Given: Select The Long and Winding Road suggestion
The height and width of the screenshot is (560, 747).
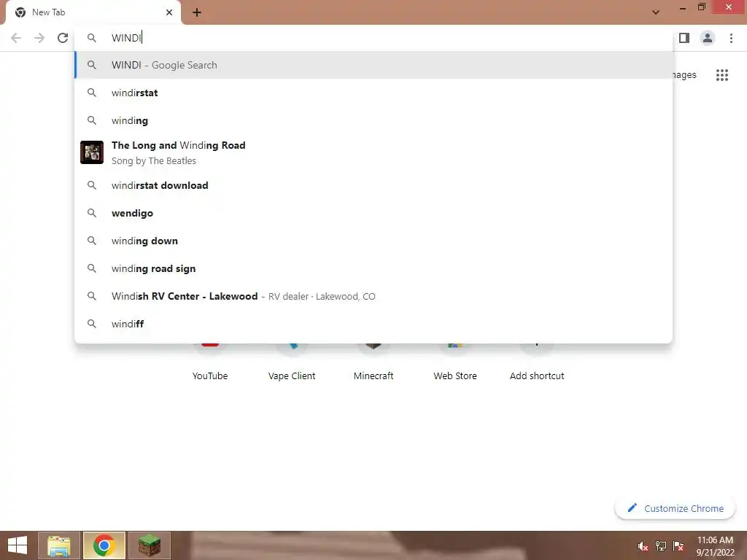Looking at the screenshot, I should click(x=373, y=152).
